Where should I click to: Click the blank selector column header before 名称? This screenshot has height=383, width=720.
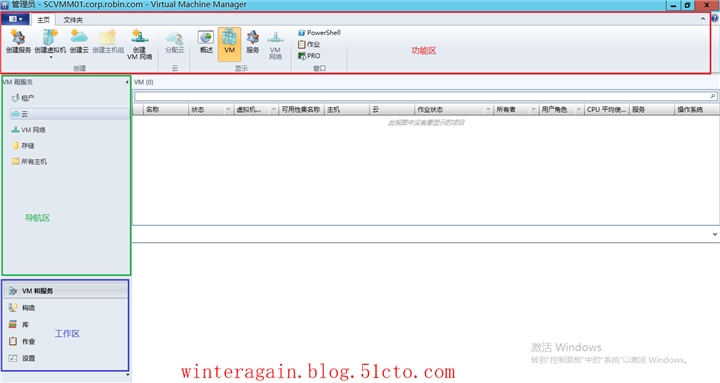tap(138, 110)
